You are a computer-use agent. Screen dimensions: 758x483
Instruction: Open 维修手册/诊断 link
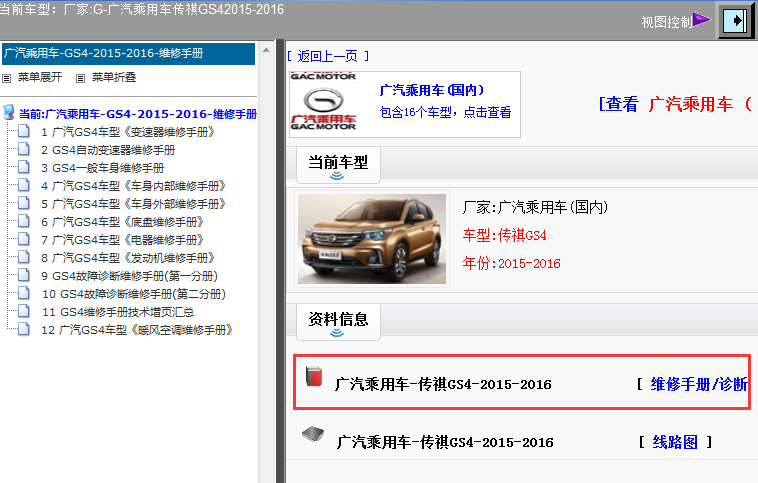point(699,384)
